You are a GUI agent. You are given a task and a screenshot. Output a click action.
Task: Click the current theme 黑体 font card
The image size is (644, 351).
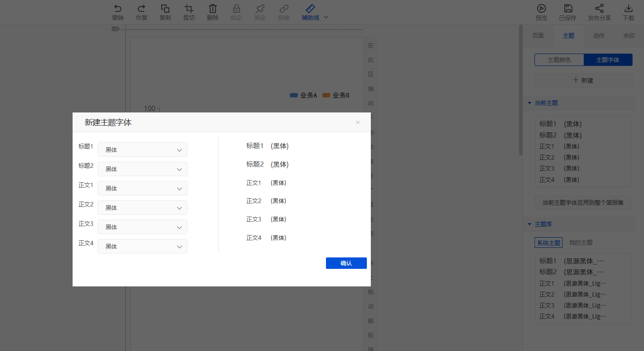pyautogui.click(x=583, y=152)
